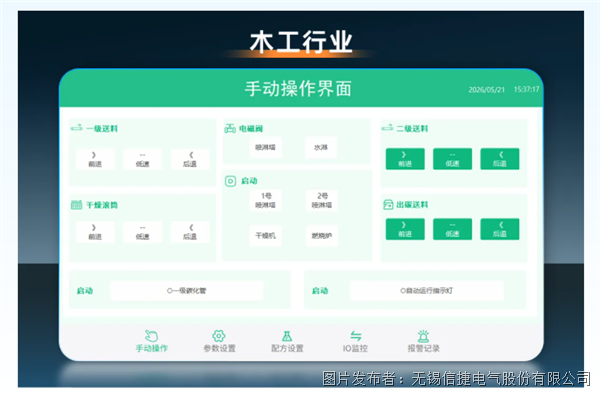Viewport: 600px width, 393px height.
Task: Click the 出碳送料 section title
Action: tap(412, 205)
